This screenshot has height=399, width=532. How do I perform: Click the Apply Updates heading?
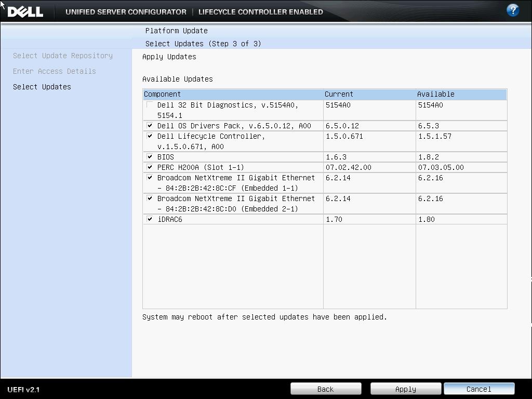click(169, 57)
